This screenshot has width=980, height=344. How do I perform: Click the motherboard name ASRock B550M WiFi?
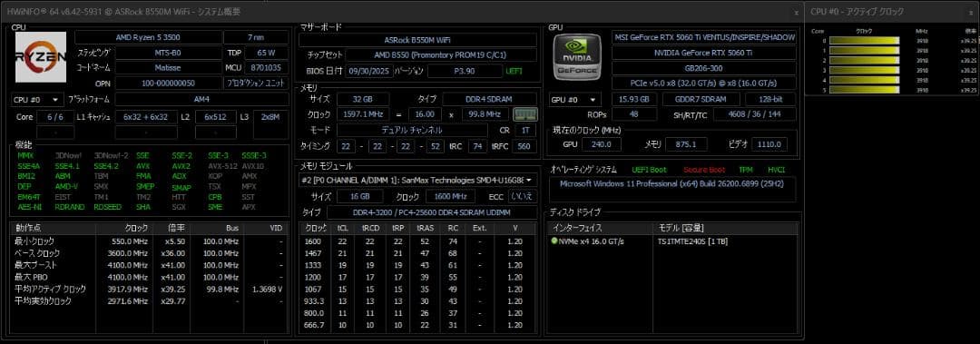click(417, 39)
